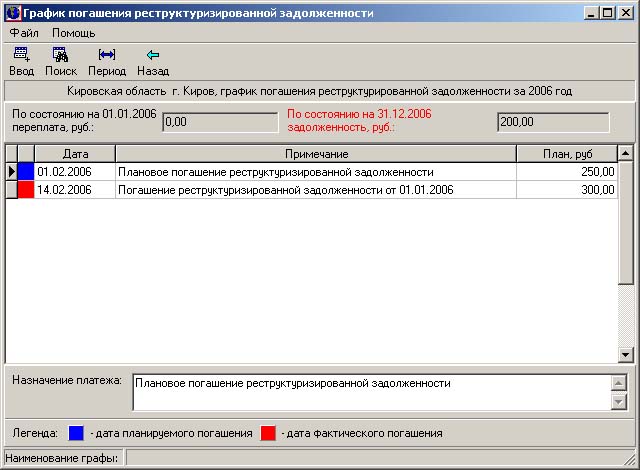640x470 pixels.
Task: Click the blue swatch in the first table row
Action: (x=26, y=172)
